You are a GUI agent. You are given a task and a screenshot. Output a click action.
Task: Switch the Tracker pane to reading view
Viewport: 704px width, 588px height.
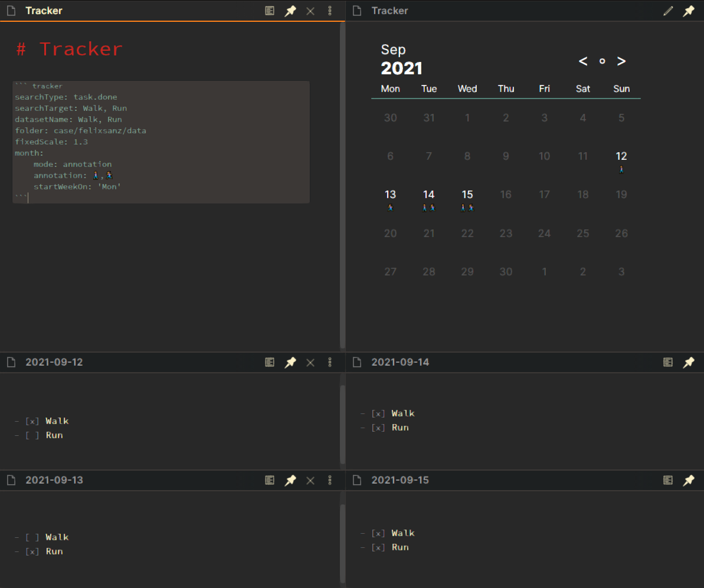[270, 11]
